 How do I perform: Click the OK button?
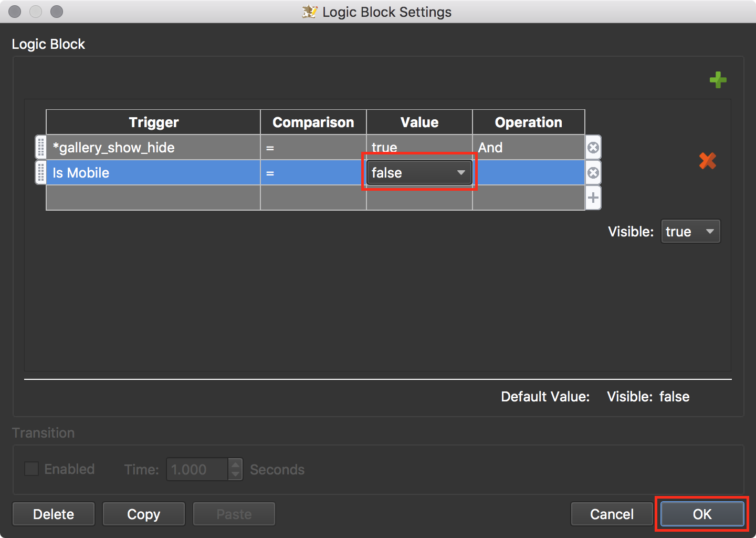click(x=702, y=514)
